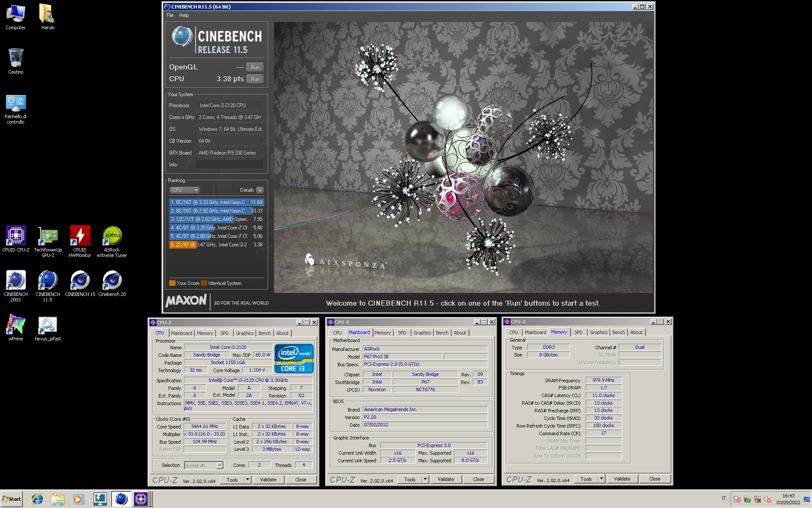
Task: Click the Your Score orange swatch
Action: coord(172,283)
